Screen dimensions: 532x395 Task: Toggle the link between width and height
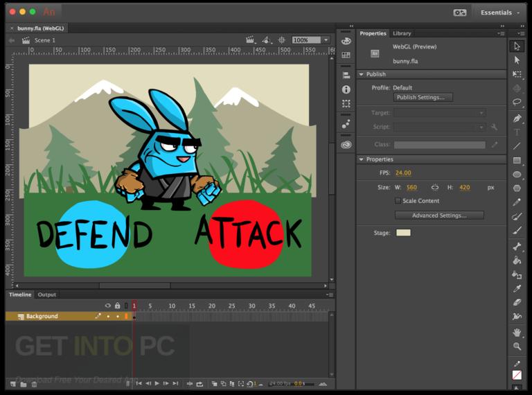[435, 187]
